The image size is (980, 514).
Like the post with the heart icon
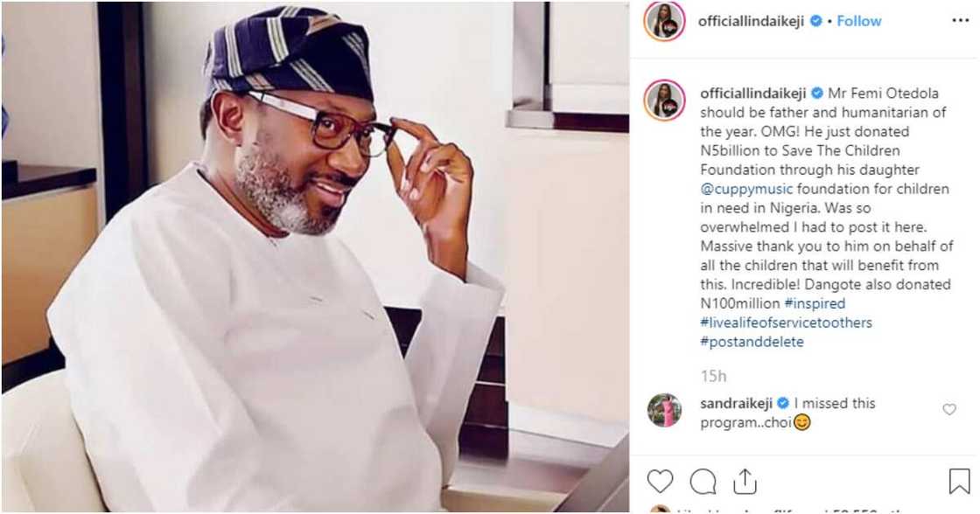[661, 481]
